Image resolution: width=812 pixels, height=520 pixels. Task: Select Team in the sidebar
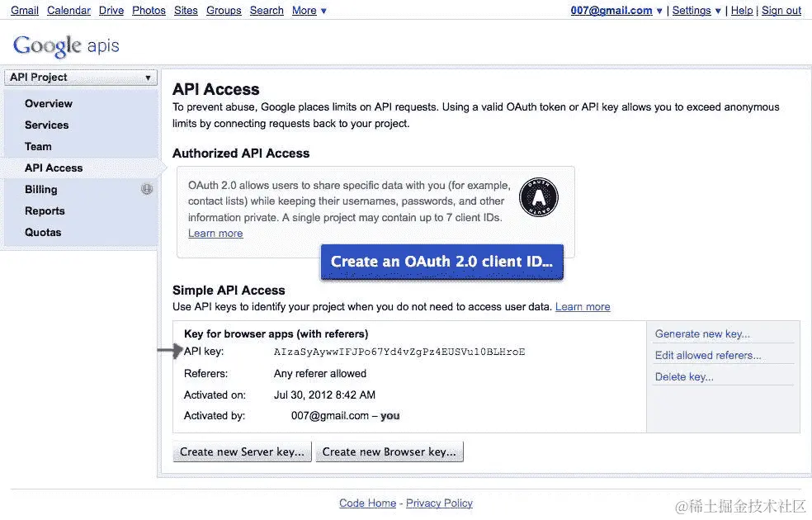(x=38, y=147)
